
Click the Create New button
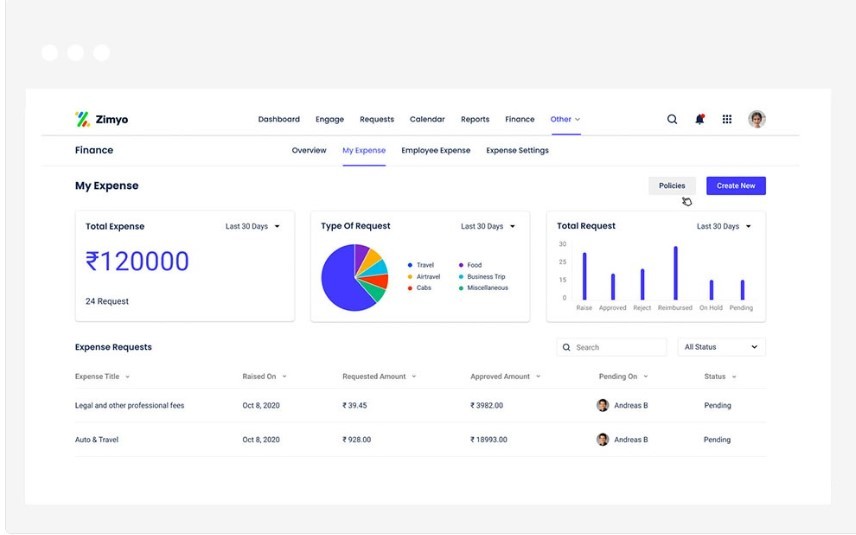736,186
